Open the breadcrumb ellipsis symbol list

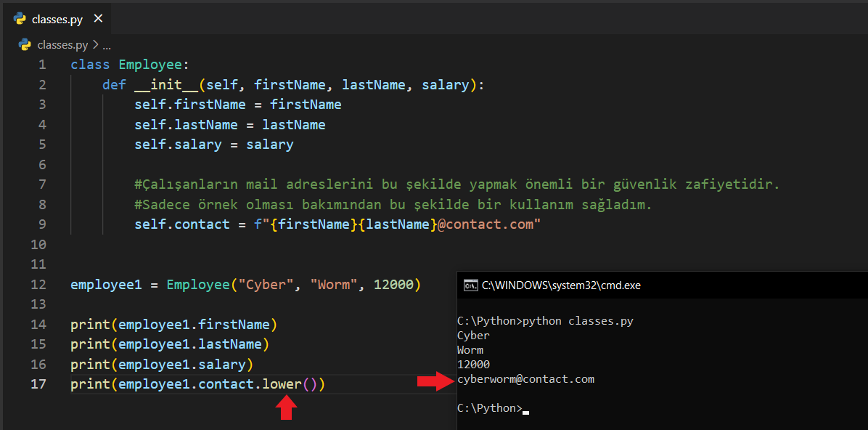click(107, 45)
